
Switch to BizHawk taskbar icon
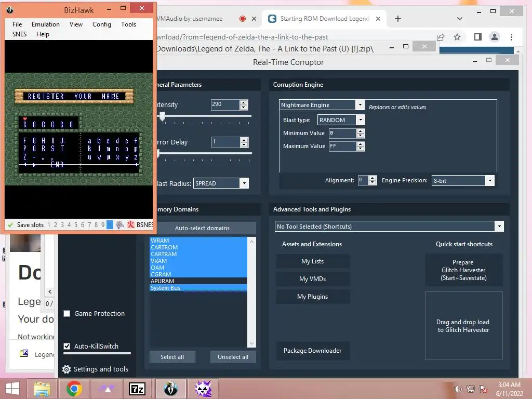pyautogui.click(x=170, y=389)
